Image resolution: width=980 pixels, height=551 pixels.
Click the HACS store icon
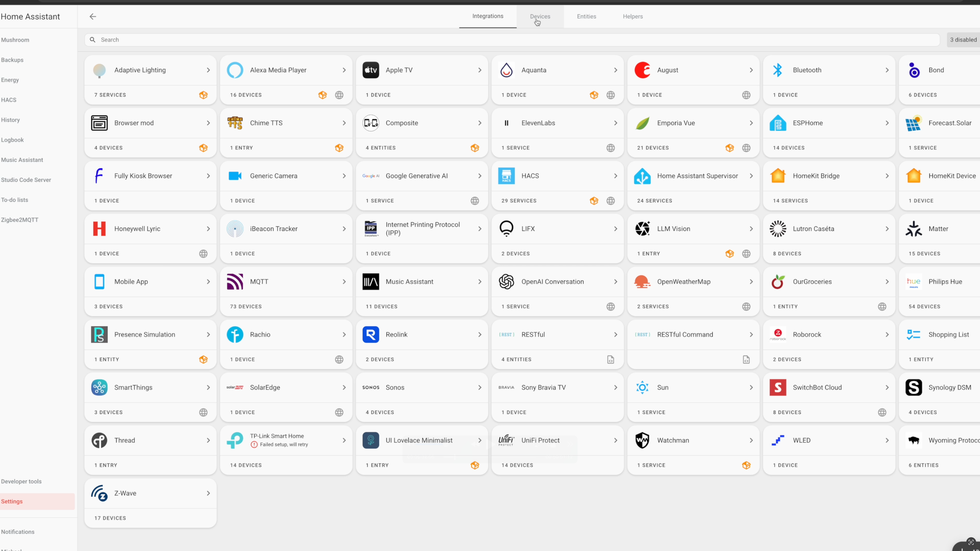pos(507,176)
